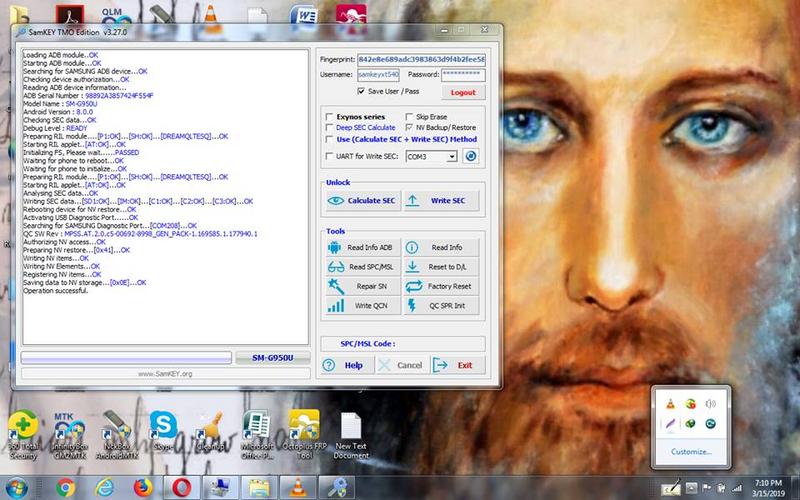Launch Skype from the desktop

tap(163, 431)
